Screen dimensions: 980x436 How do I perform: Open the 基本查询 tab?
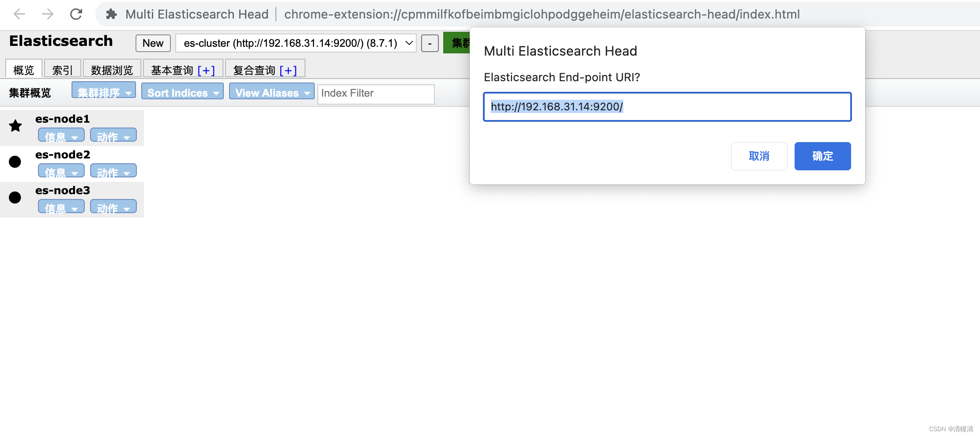click(x=172, y=70)
